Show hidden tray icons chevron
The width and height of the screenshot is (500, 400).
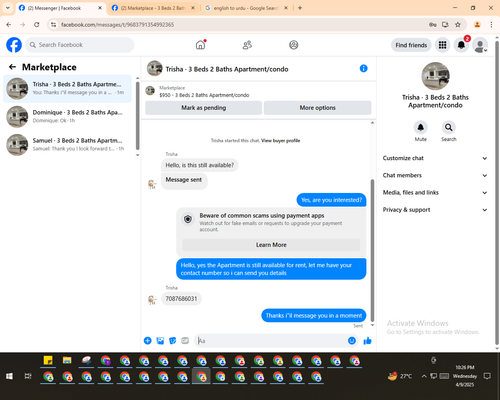click(x=424, y=376)
